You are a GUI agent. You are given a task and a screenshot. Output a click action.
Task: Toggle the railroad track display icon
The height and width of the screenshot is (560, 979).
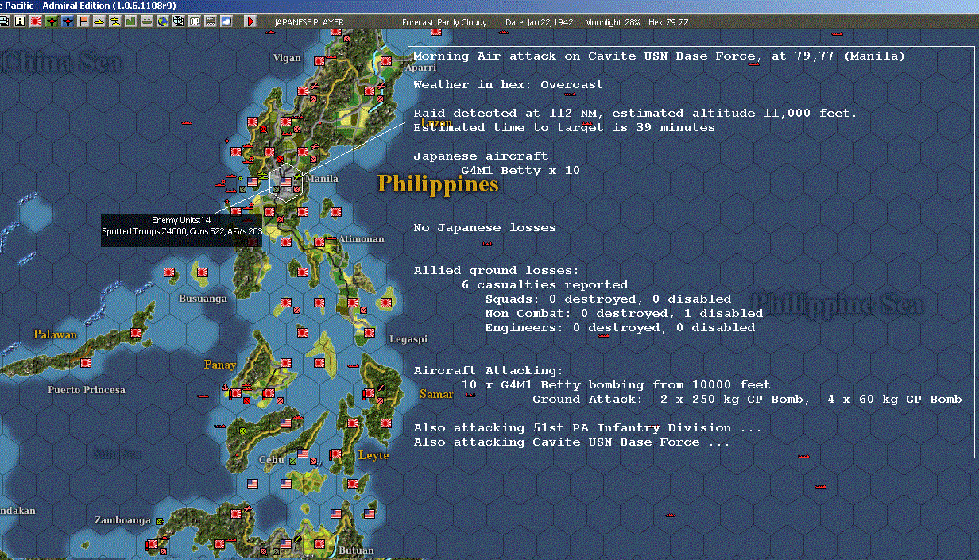tap(211, 21)
